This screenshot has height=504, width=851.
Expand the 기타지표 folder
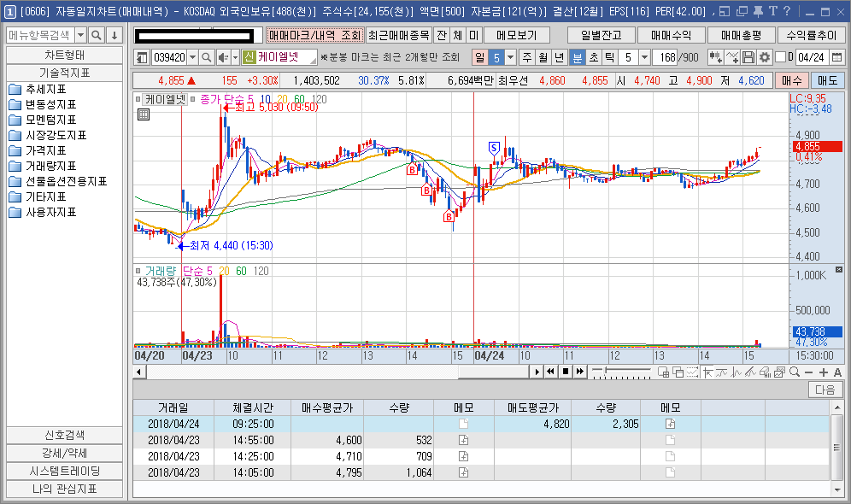pos(38,196)
